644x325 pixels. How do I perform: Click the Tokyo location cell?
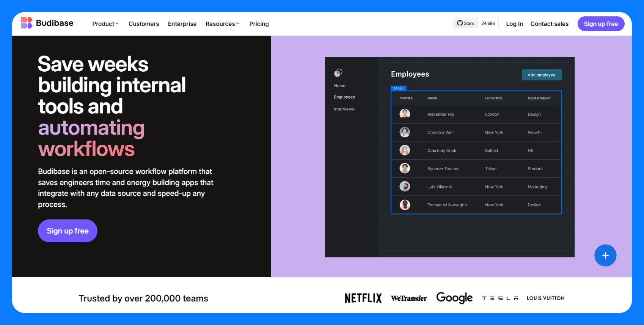(x=490, y=169)
